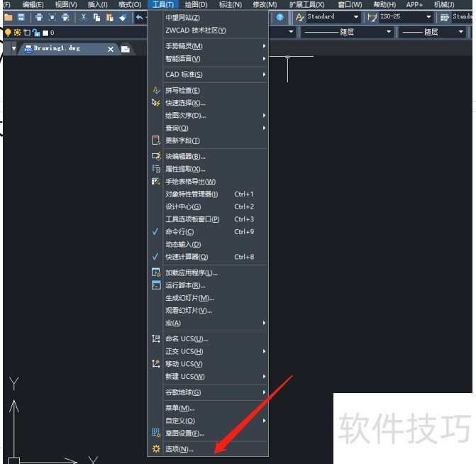Expand the 绘图次序(D) submenu
The height and width of the screenshot is (464, 476).
click(x=185, y=116)
